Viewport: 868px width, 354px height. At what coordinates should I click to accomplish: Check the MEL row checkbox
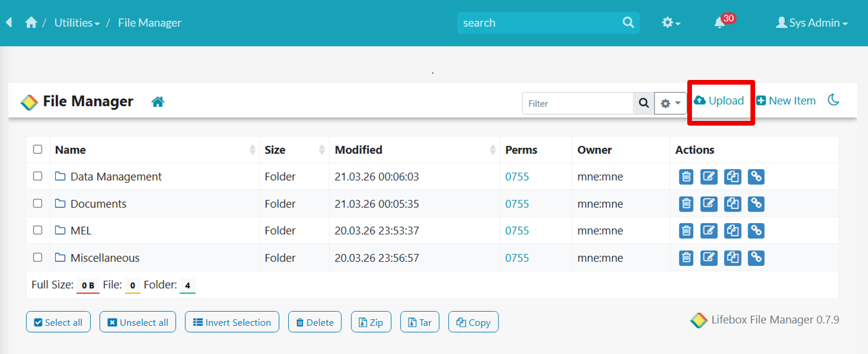[x=38, y=230]
